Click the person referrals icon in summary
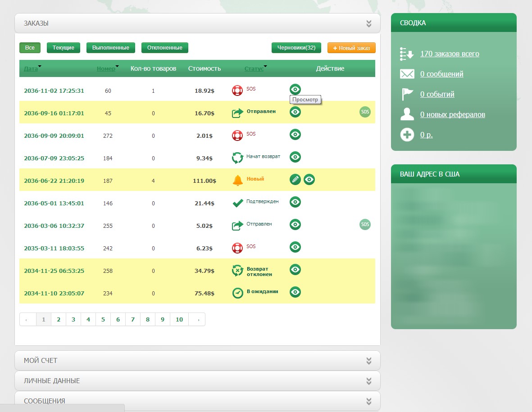This screenshot has width=532, height=412. 407,114
